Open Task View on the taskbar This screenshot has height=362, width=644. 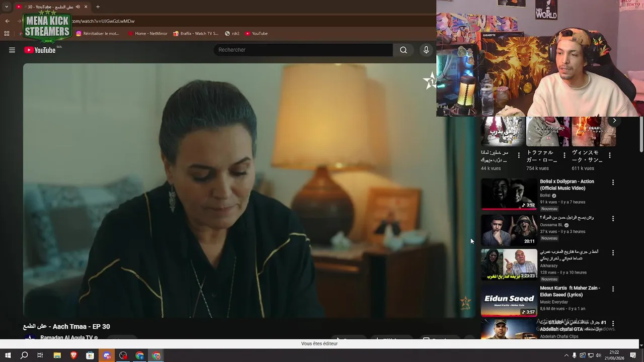pos(40,355)
